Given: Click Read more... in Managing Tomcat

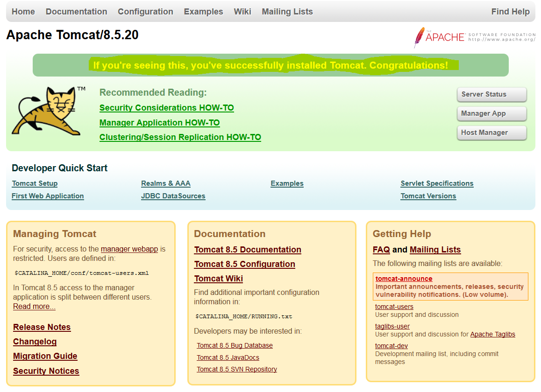Looking at the screenshot, I should [x=34, y=307].
